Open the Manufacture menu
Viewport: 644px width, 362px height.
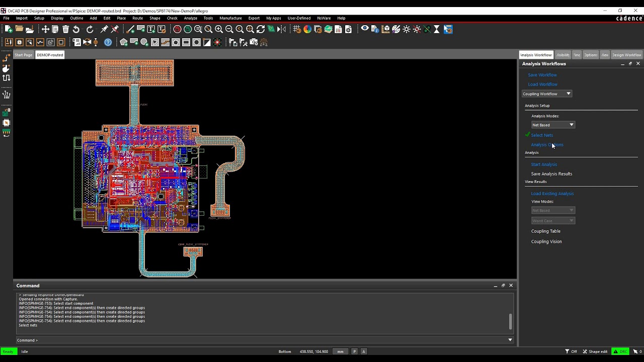[230, 18]
